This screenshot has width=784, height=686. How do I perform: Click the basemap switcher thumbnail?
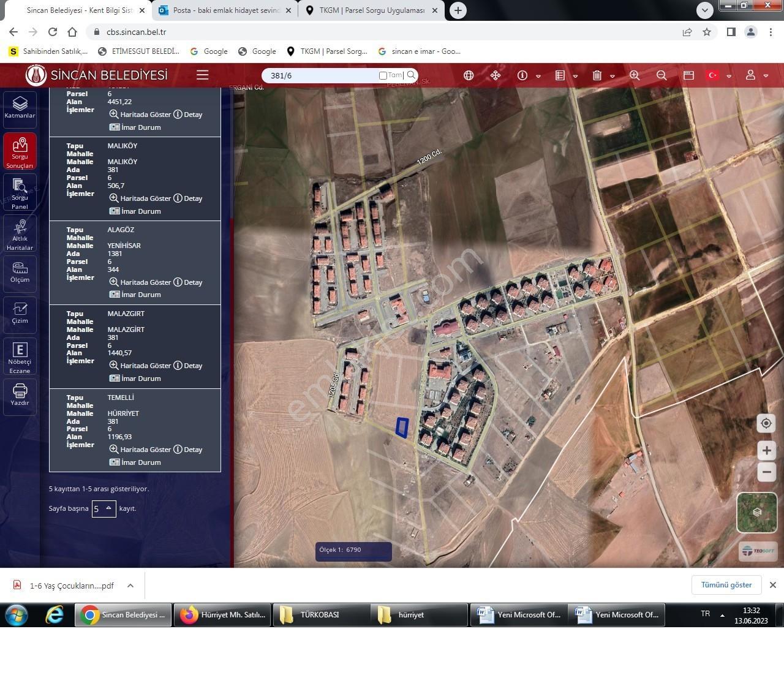pos(757,513)
